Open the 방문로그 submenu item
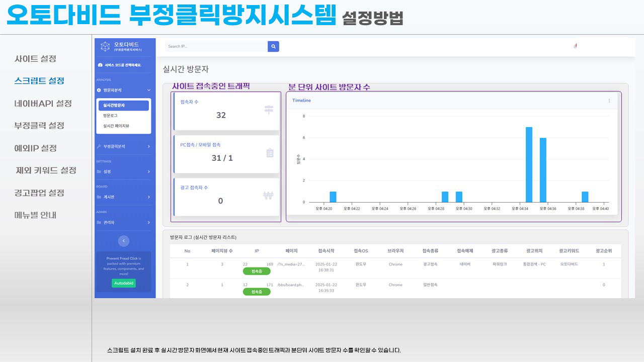644x362 pixels. 110,116
